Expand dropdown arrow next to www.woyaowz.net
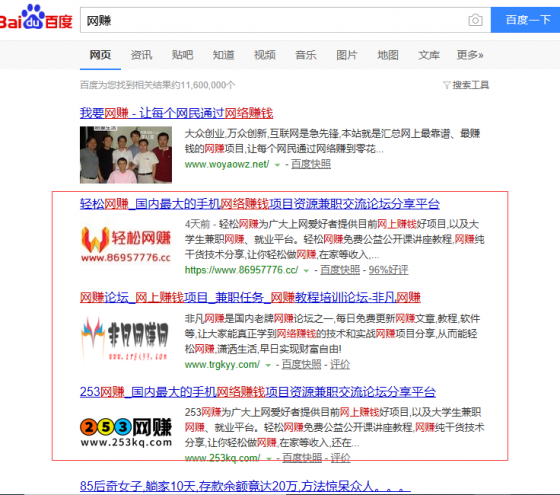Screen dimensions: 560x495 click(277, 165)
